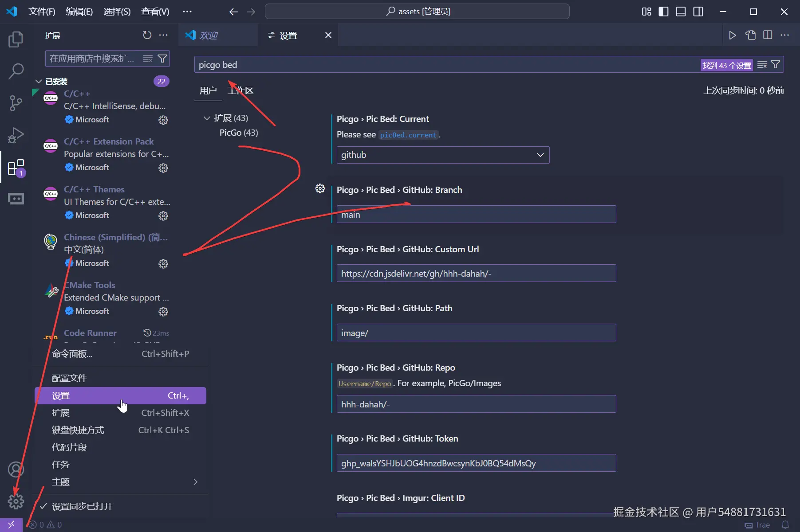Viewport: 800px width, 532px height.
Task: Open gear menu for Chinese (Simplified) extension
Action: pyautogui.click(x=163, y=263)
